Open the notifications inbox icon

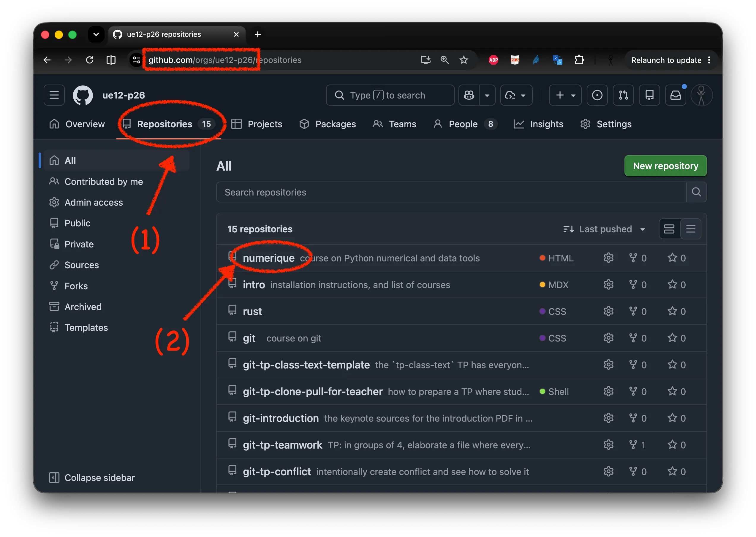pos(675,95)
